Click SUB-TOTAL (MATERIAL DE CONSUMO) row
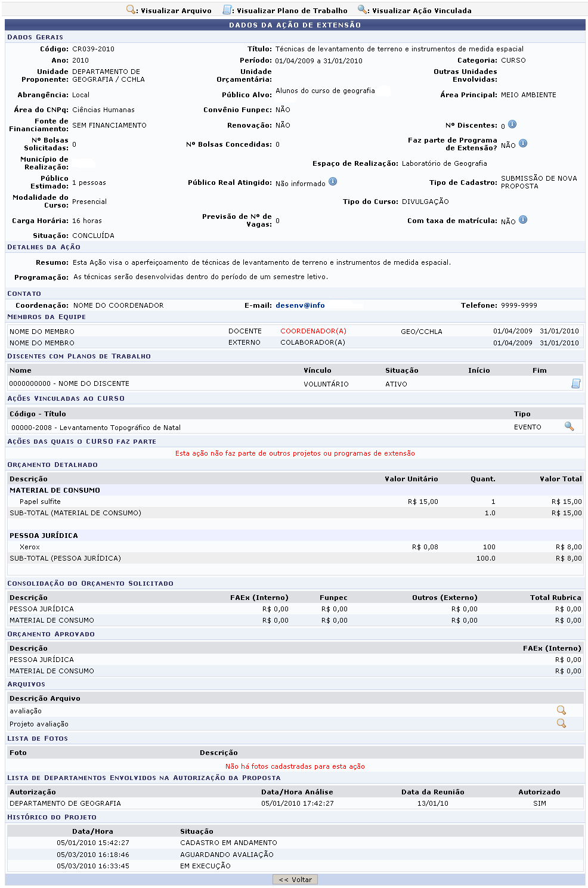This screenshot has height=888, width=588. tap(295, 513)
